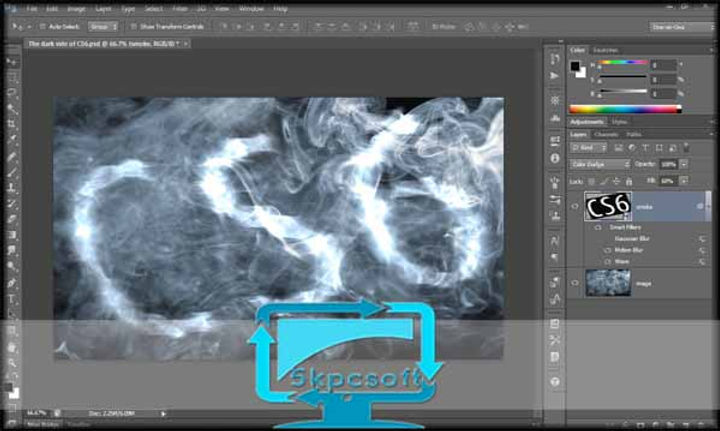Open the Histogram panel icon
The height and width of the screenshot is (431, 720).
pos(555,118)
